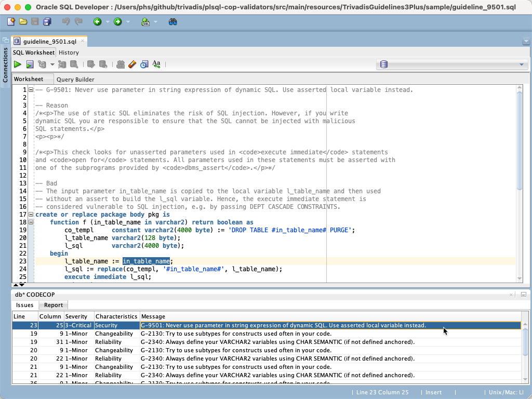Open a file with the folder icon

23,22
